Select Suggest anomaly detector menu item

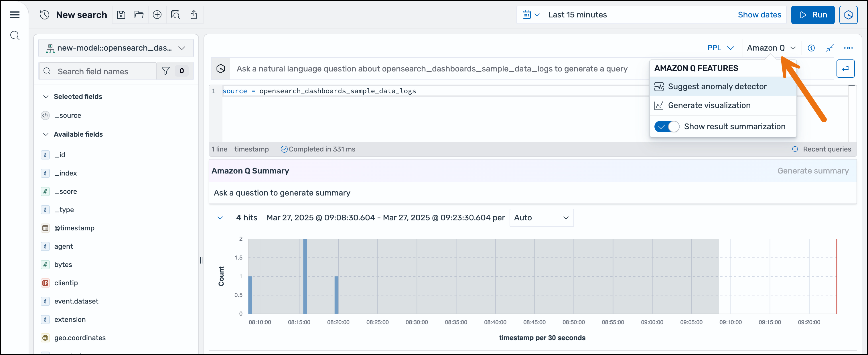(717, 87)
